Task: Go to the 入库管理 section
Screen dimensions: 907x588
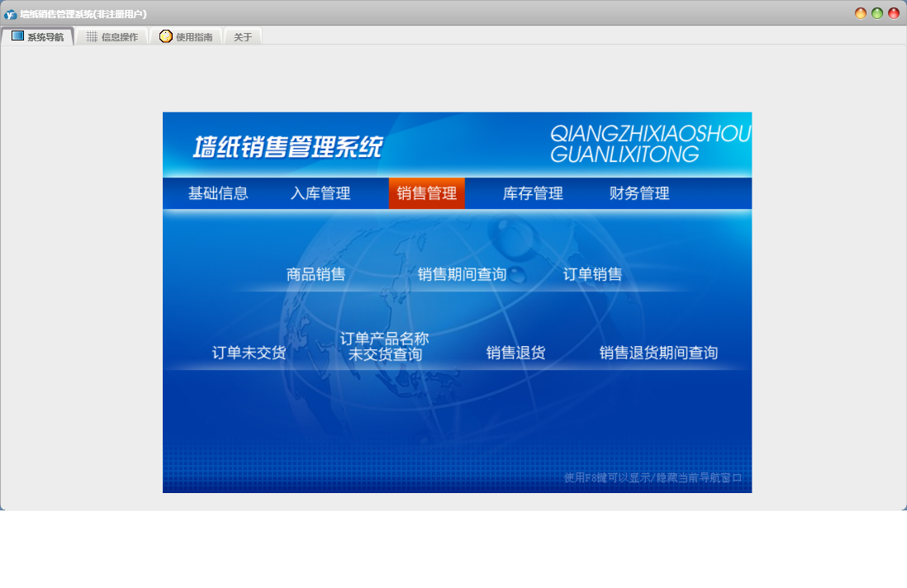Action: [321, 193]
